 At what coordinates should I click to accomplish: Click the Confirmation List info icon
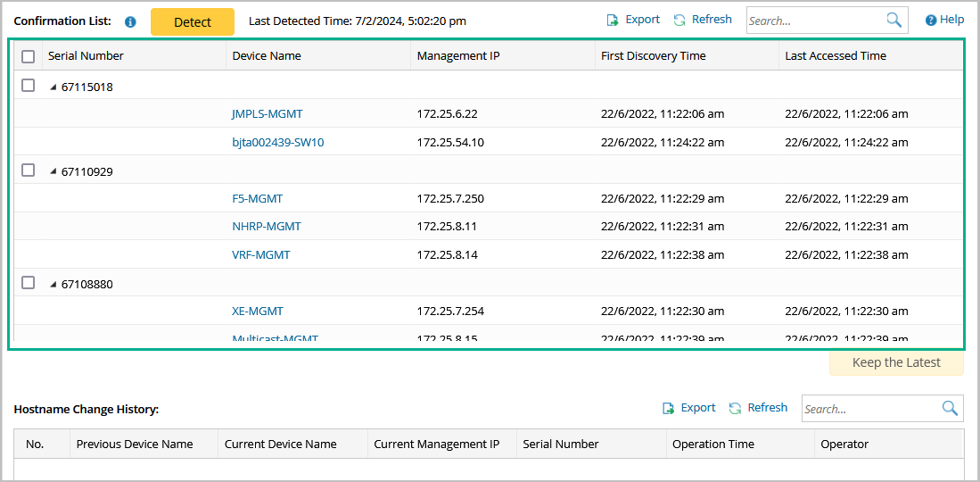click(130, 21)
